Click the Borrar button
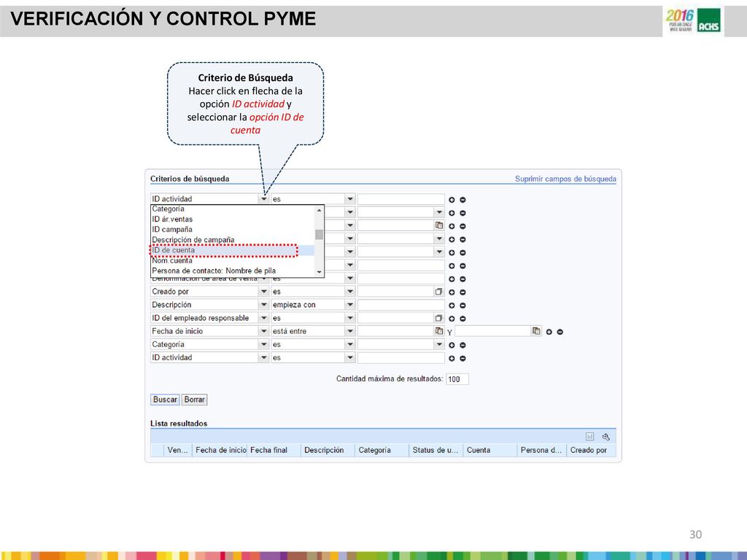The width and height of the screenshot is (747, 560). (x=194, y=400)
